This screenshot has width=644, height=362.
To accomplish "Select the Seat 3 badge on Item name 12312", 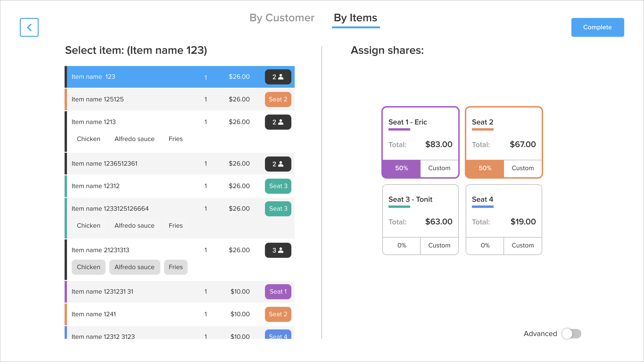I will (278, 186).
